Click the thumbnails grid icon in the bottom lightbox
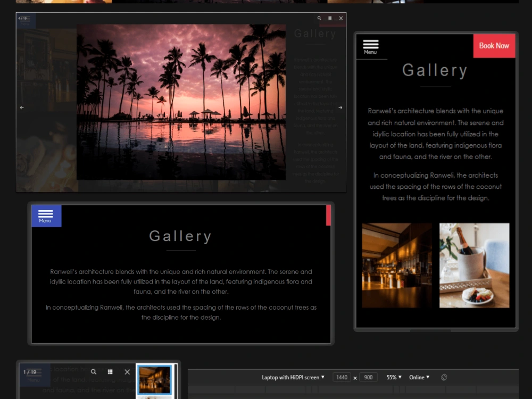The width and height of the screenshot is (532, 399). (110, 372)
